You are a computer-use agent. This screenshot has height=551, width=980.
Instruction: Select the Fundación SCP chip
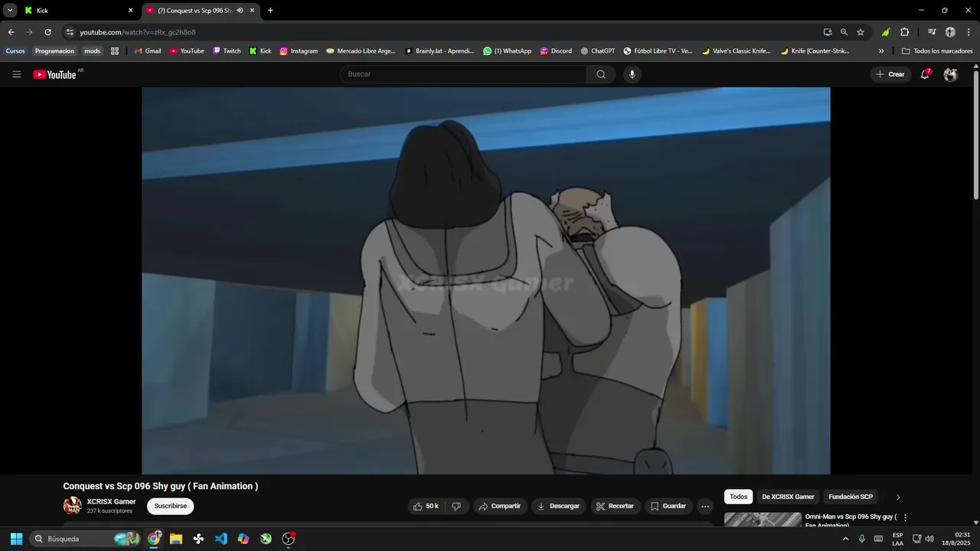coord(851,497)
